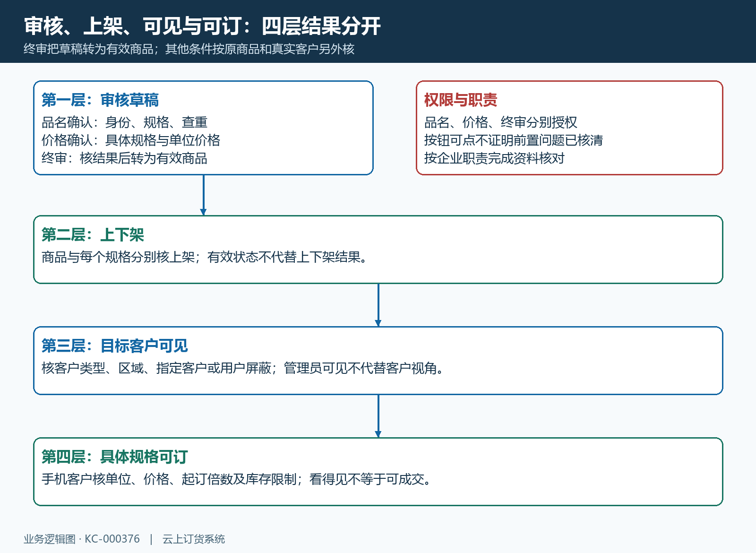This screenshot has width=756, height=553.
Task: Click the red heading 权限与职责
Action: 461,100
